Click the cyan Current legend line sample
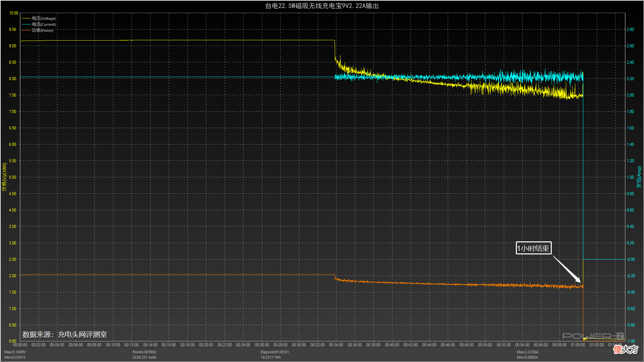This screenshot has width=644, height=362. coord(26,24)
